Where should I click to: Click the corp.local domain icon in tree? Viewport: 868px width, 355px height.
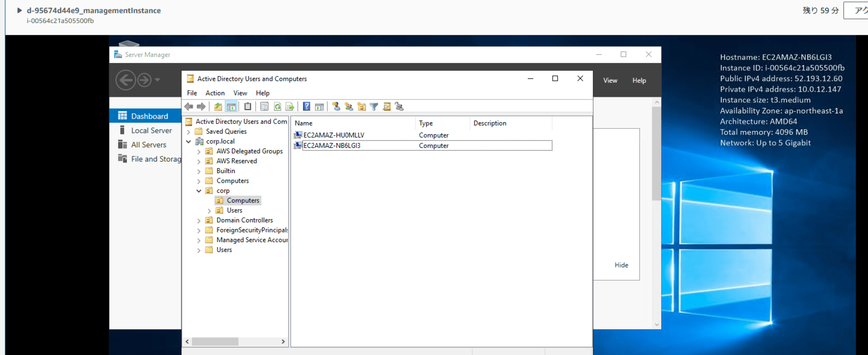coord(200,141)
